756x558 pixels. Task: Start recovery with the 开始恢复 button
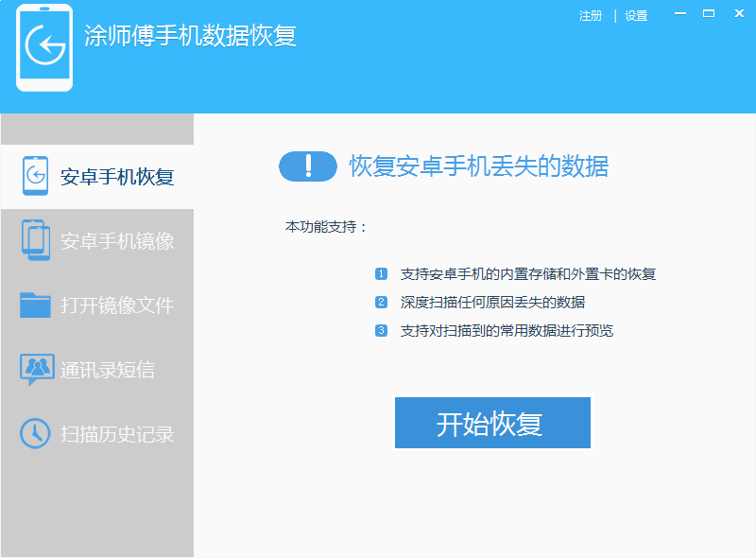click(x=492, y=423)
